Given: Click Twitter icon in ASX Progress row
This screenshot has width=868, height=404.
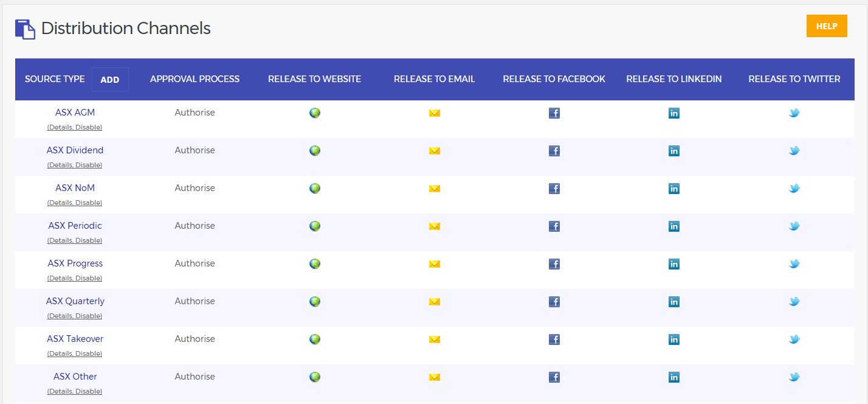Looking at the screenshot, I should click(794, 264).
